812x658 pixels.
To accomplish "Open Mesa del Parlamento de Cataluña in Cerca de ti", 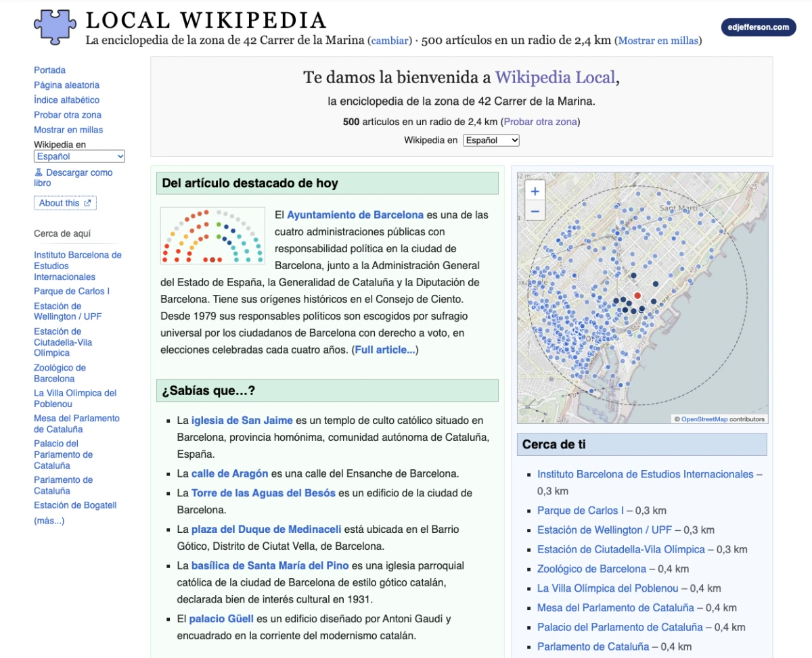I will [x=616, y=608].
